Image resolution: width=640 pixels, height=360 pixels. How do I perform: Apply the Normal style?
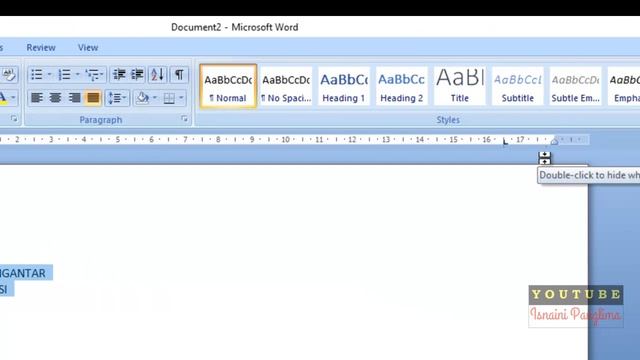[x=228, y=86]
